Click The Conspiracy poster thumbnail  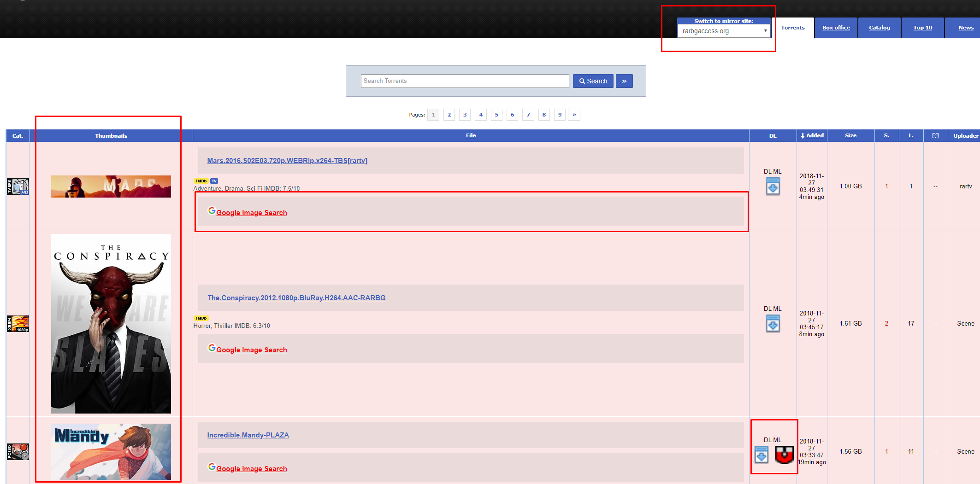111,324
